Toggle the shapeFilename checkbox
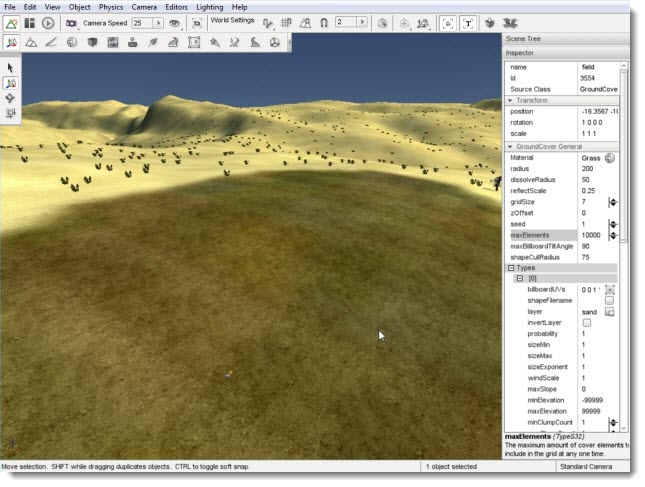Viewport: 645px width, 487px height. click(x=609, y=300)
